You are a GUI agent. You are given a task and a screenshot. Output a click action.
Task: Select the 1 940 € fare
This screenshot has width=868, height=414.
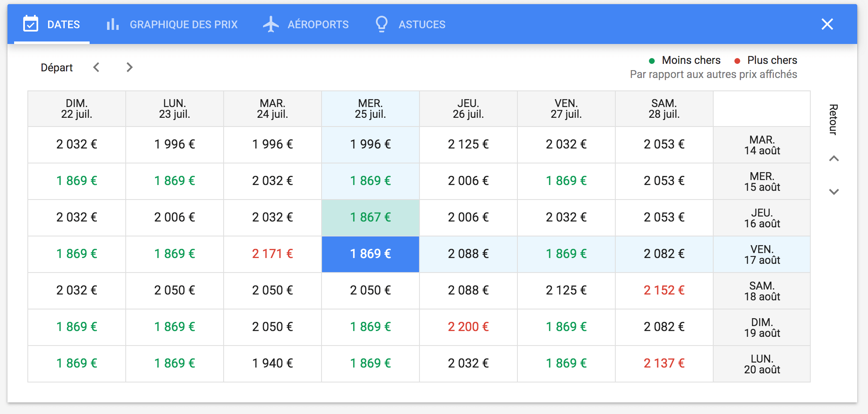tap(272, 363)
